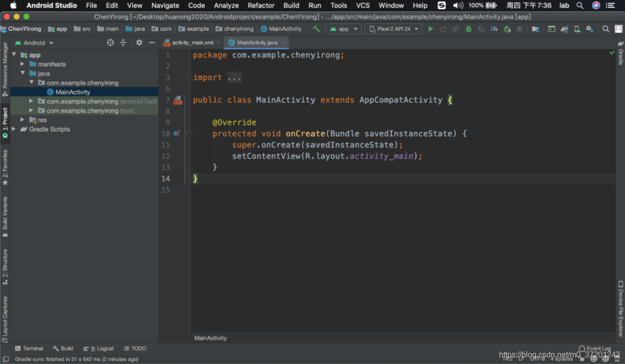Click the Debug app bug icon
The image size is (625, 364).
(x=469, y=29)
